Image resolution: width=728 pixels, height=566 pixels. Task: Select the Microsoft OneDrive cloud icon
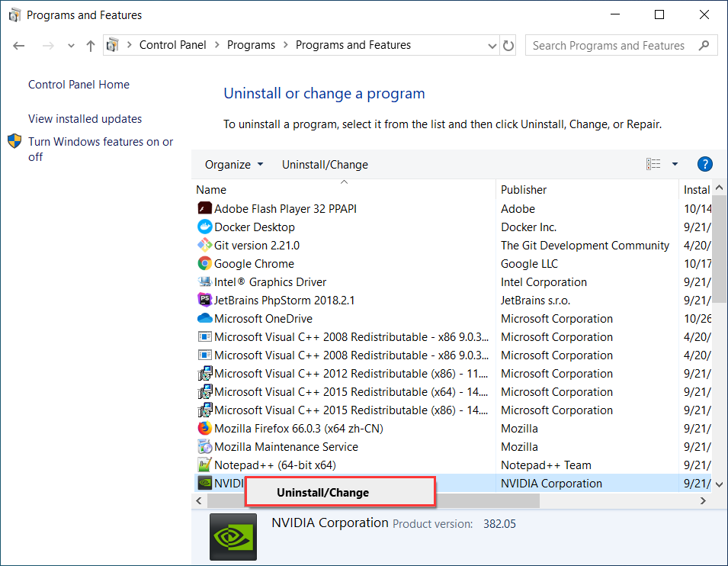[204, 319]
